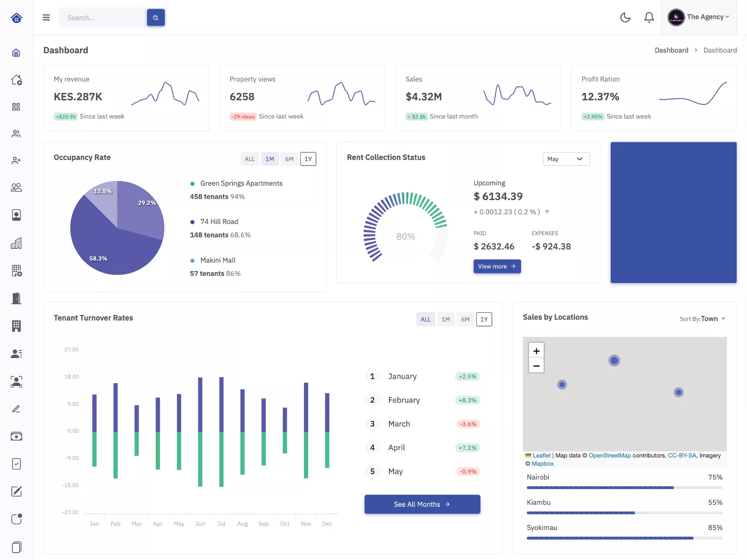Open the add-user sidebar icon
Viewport: 747px width, 560px height.
[16, 161]
